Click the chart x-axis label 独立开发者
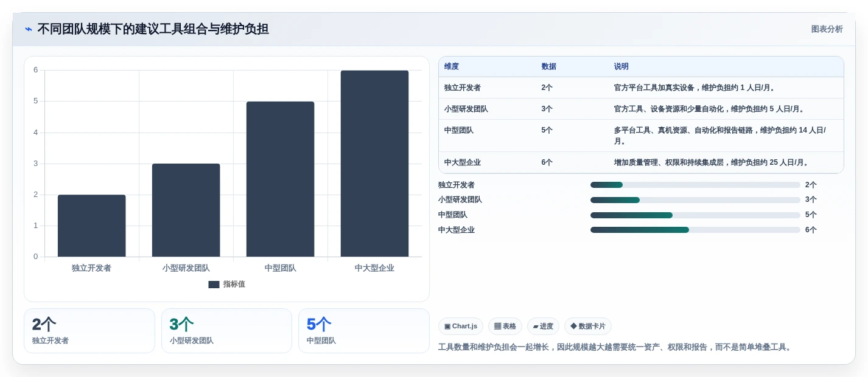The height and width of the screenshot is (377, 868). click(x=92, y=268)
